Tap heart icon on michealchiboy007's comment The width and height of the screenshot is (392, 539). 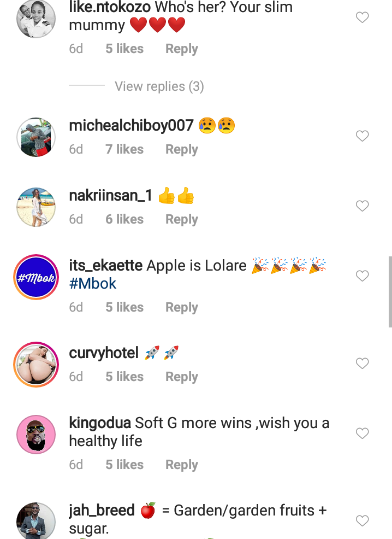click(x=362, y=136)
